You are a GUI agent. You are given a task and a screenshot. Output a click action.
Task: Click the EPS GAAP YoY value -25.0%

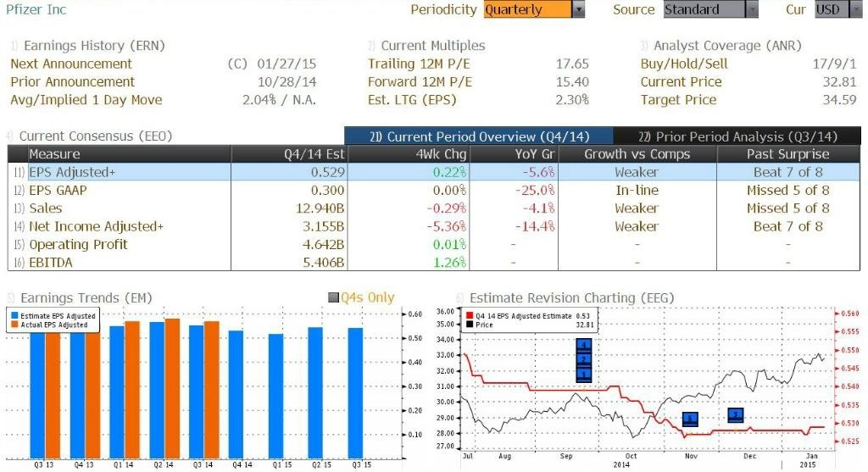(535, 191)
